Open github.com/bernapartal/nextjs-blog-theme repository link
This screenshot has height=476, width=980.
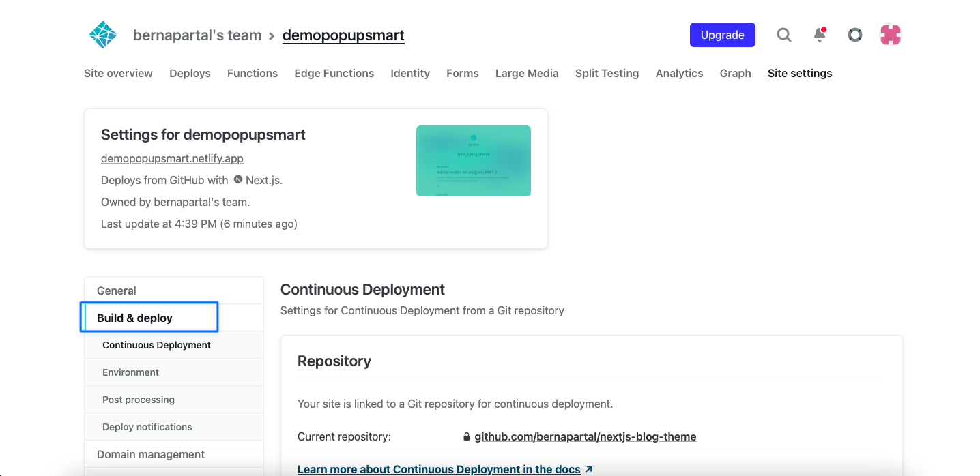coord(586,436)
